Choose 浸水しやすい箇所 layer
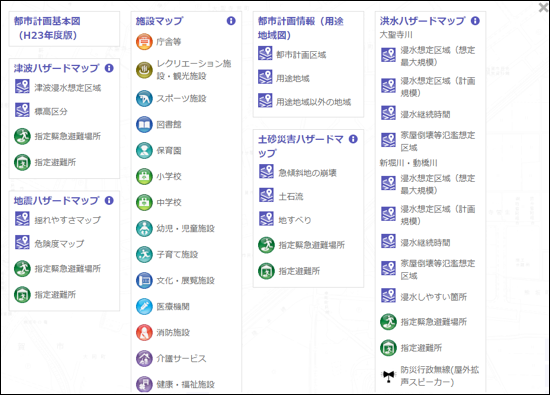Image resolution: width=550 pixels, height=395 pixels. click(x=434, y=297)
